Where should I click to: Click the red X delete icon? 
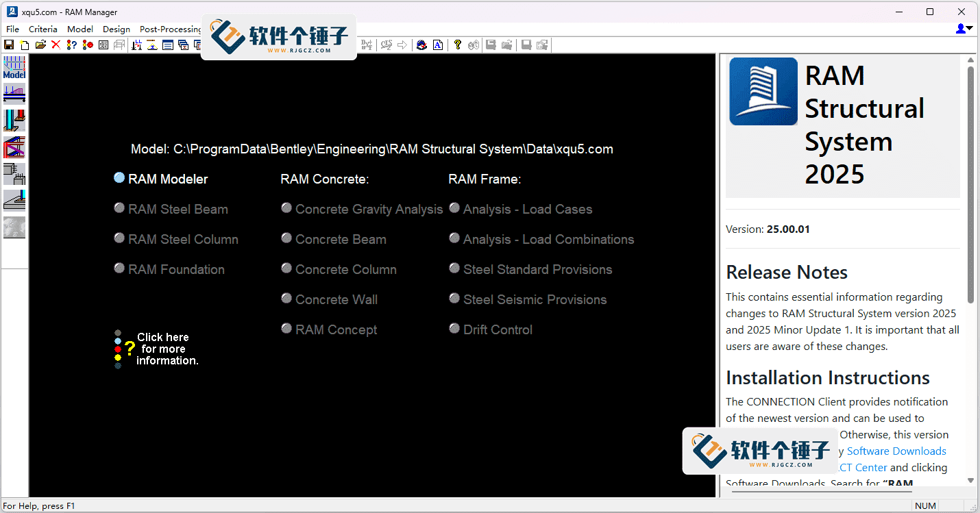click(x=56, y=45)
